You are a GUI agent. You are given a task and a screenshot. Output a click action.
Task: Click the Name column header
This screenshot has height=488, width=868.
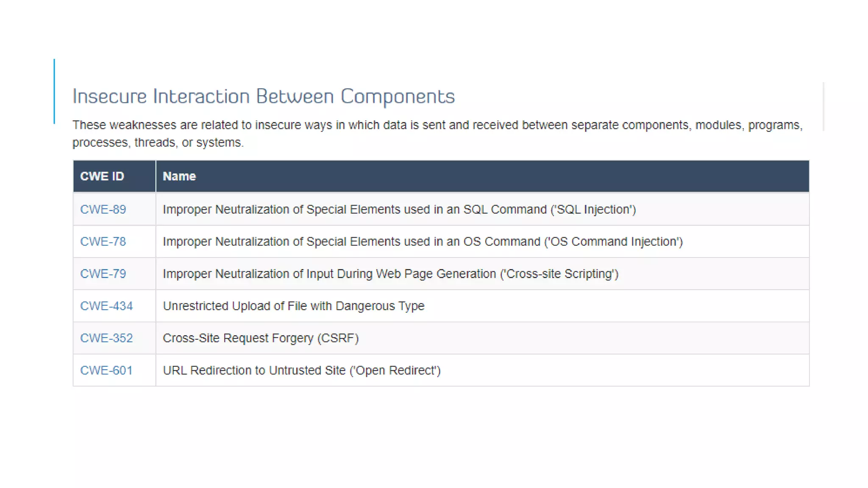pos(179,176)
